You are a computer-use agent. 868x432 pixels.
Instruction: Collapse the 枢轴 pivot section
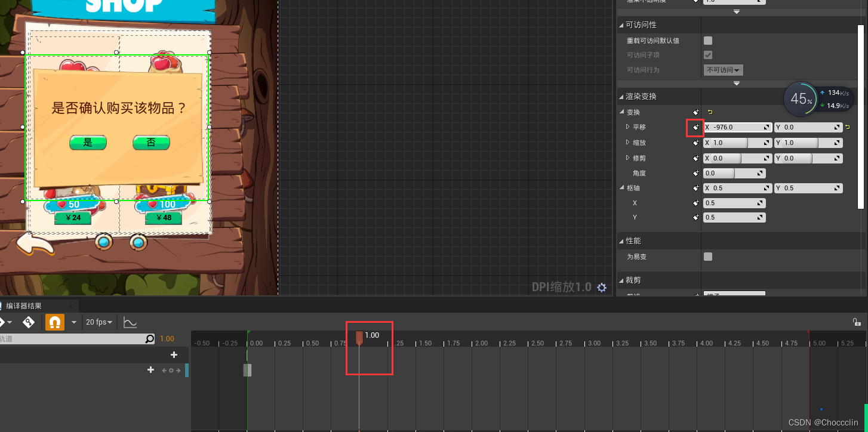tap(621, 188)
